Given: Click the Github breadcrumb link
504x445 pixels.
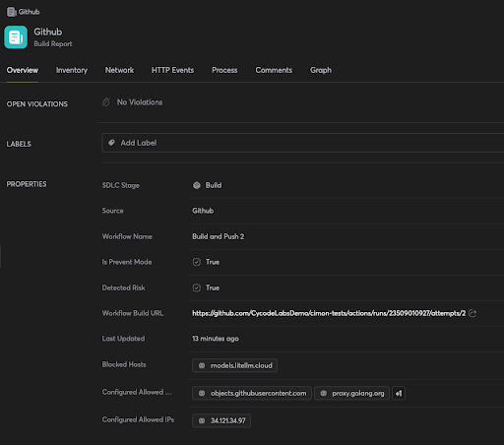Looking at the screenshot, I should [x=29, y=12].
